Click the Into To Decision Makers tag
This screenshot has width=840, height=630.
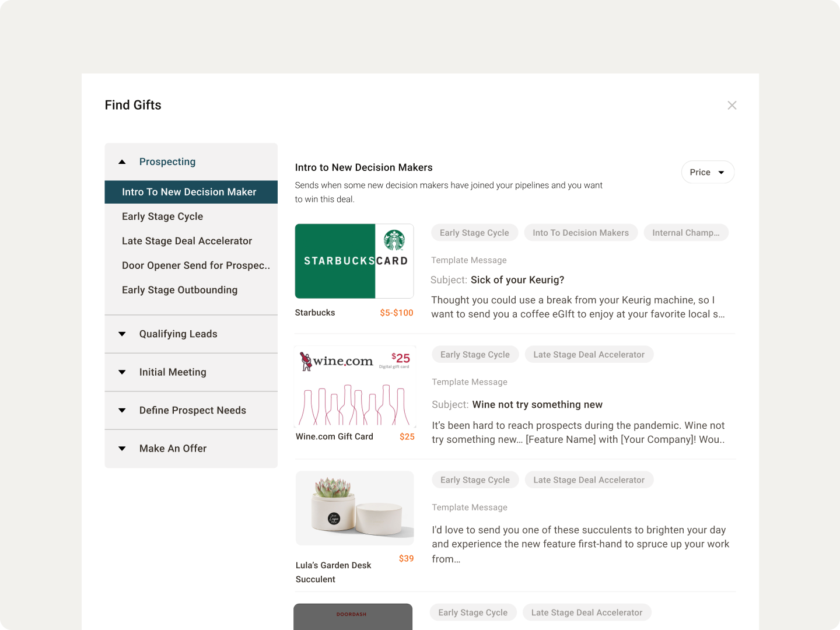(x=580, y=233)
